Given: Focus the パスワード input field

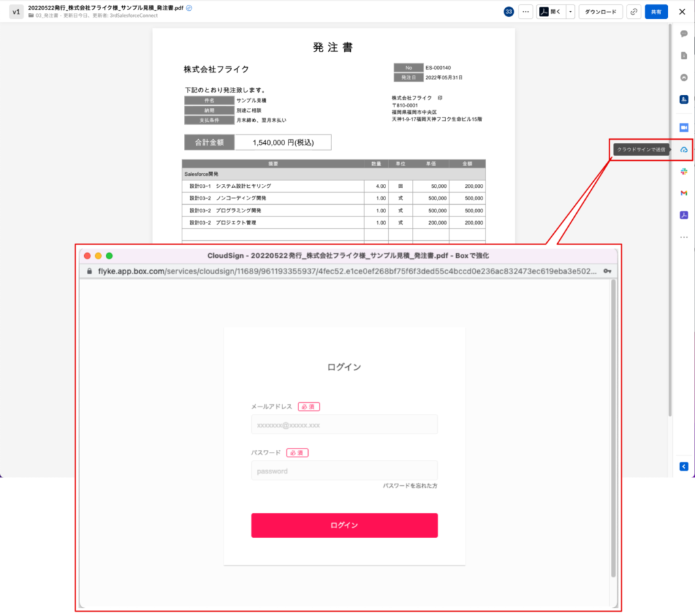Looking at the screenshot, I should (344, 471).
